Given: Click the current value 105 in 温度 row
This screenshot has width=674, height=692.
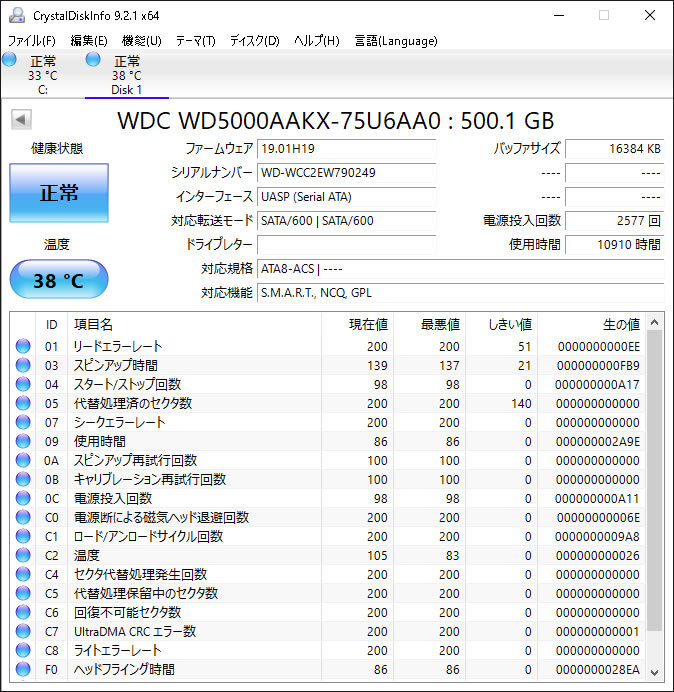Looking at the screenshot, I should pyautogui.click(x=377, y=556).
